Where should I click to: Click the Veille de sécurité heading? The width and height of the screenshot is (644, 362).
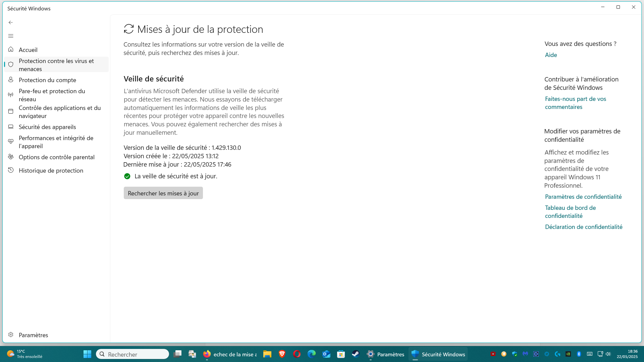(x=154, y=79)
